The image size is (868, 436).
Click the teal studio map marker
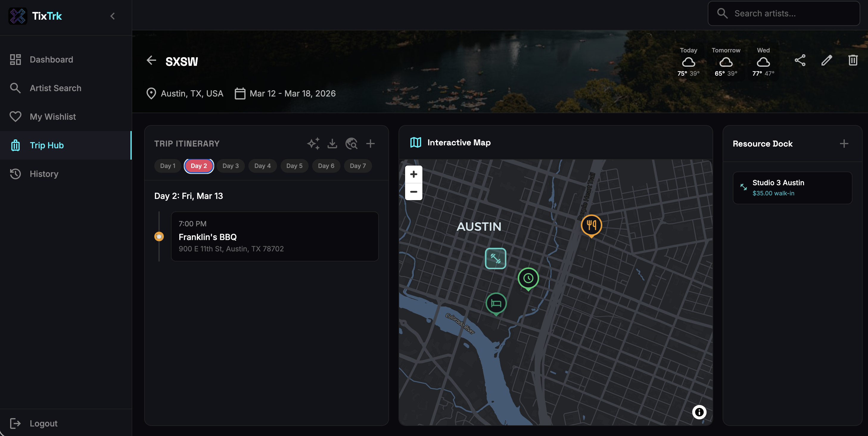[495, 259]
